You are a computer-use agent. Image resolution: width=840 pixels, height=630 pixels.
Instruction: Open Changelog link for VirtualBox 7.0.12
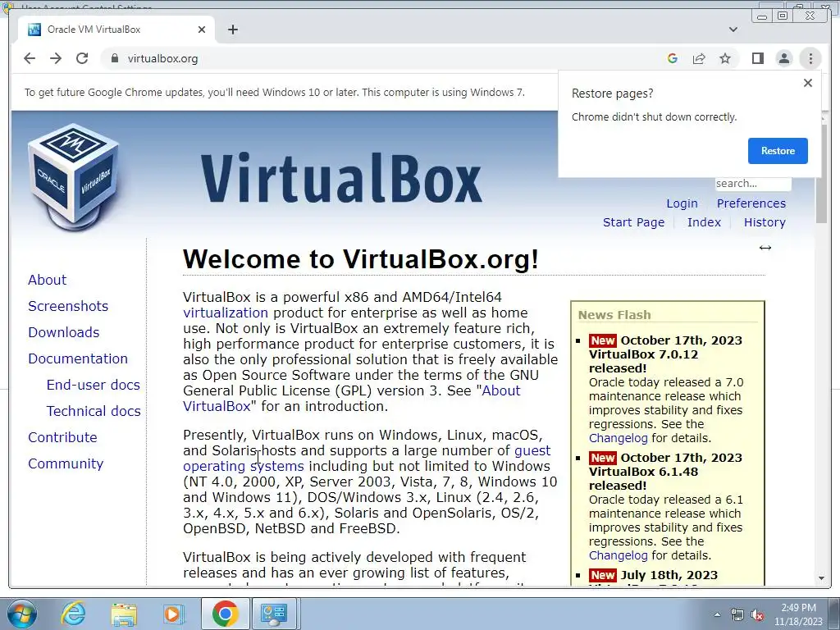click(x=619, y=438)
